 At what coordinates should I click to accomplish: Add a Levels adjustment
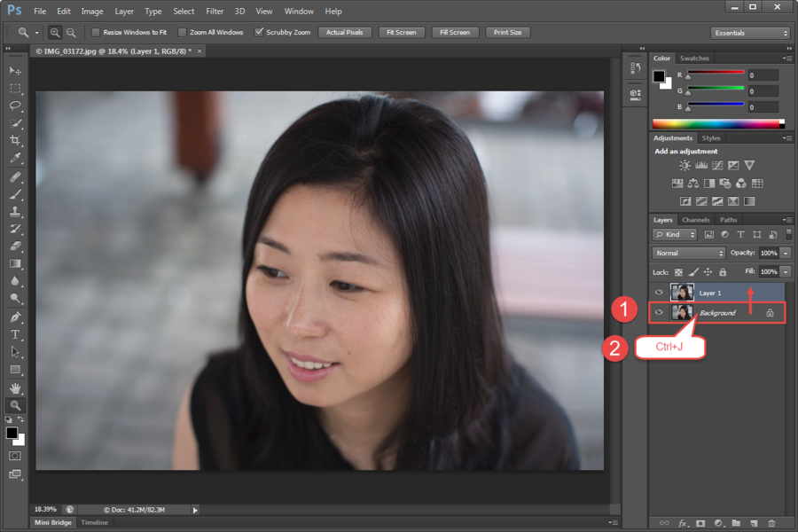tap(701, 166)
